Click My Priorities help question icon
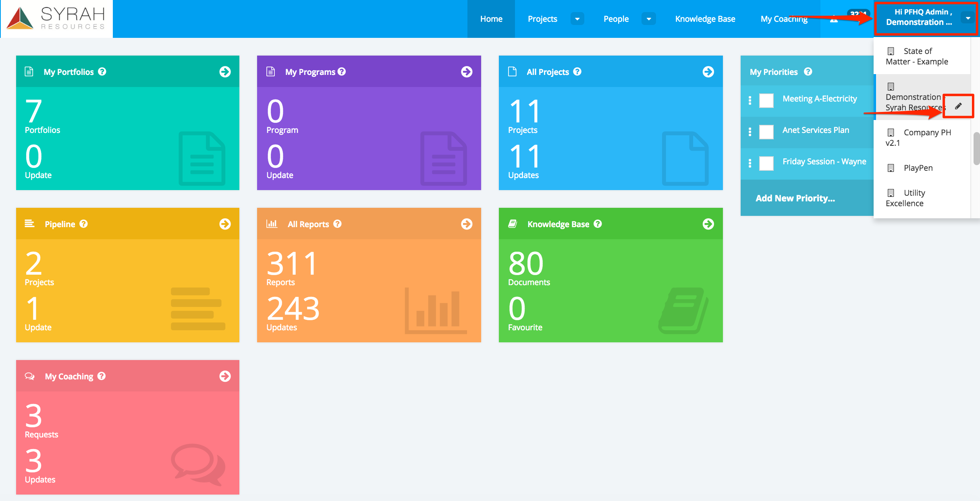The image size is (980, 501). coord(808,72)
